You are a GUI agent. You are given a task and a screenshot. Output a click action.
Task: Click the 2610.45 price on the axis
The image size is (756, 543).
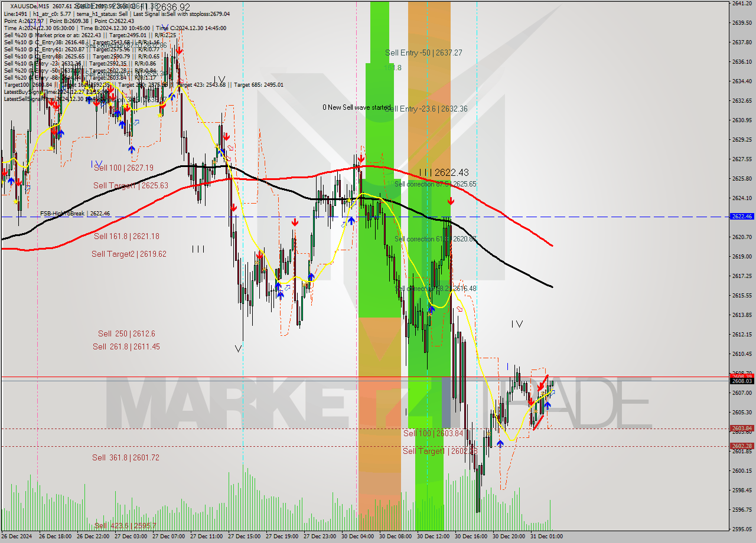point(741,354)
